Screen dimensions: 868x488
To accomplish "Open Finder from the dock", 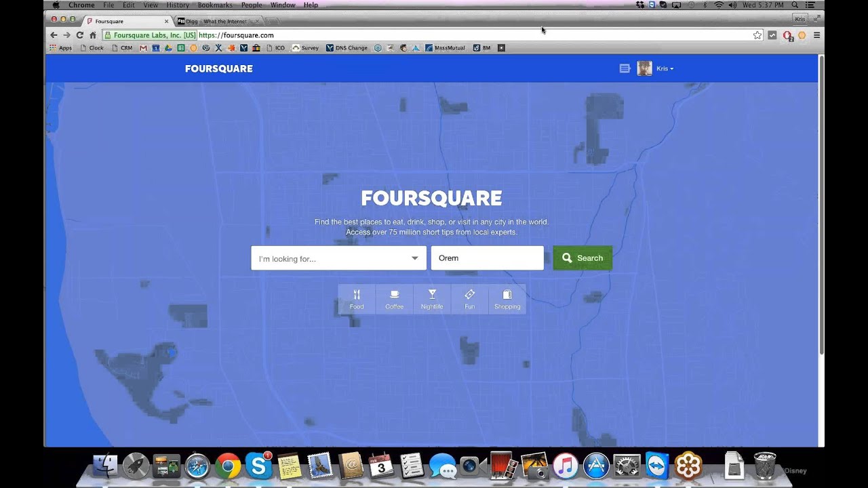I will tap(105, 466).
